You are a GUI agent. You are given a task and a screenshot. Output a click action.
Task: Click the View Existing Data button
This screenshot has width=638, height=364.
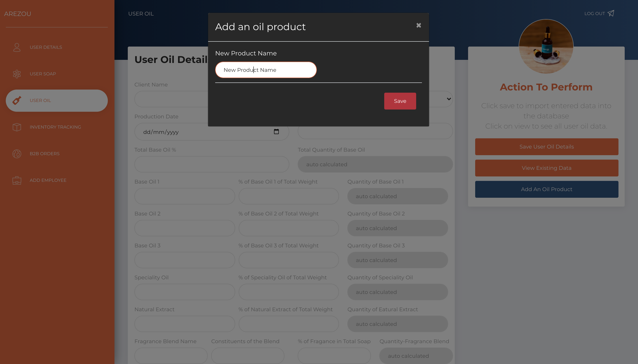click(x=546, y=168)
